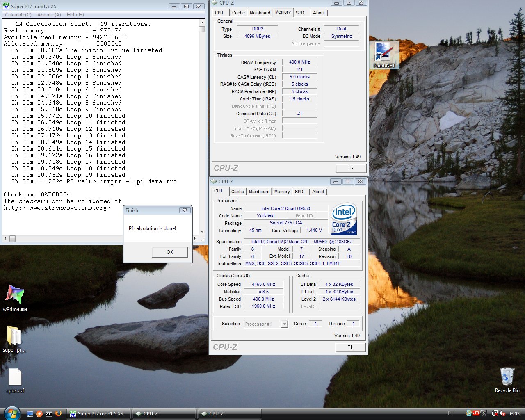Image resolution: width=525 pixels, height=420 pixels.
Task: Click the network disconnected tray icon
Action: (495, 413)
